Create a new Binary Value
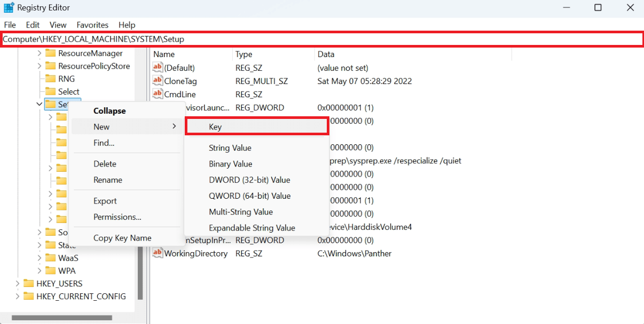Image resolution: width=644 pixels, height=324 pixels. click(257, 164)
